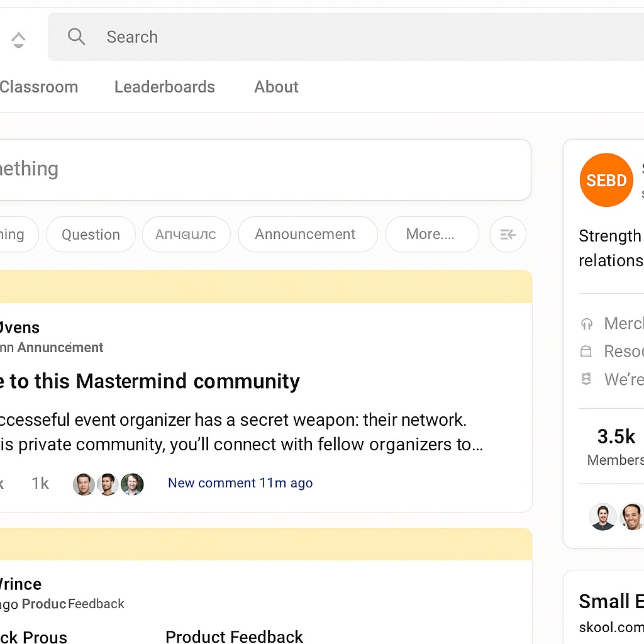Screen dimensions: 644x644
Task: Click the icon beside the Resou link
Action: (587, 352)
